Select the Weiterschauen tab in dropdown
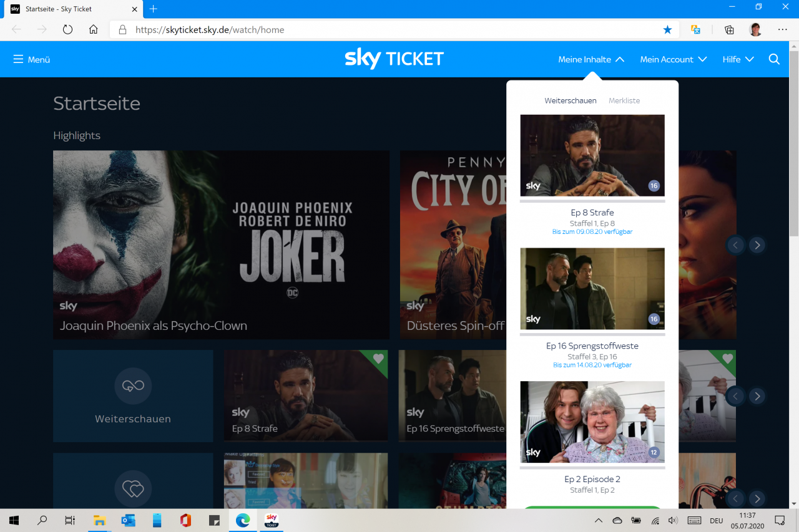The image size is (799, 532). [571, 100]
